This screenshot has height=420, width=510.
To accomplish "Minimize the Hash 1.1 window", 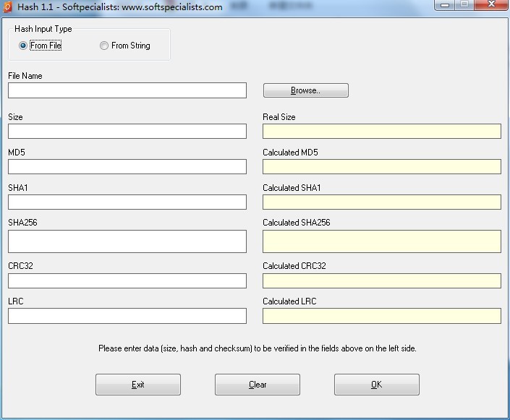I will click(445, 5).
